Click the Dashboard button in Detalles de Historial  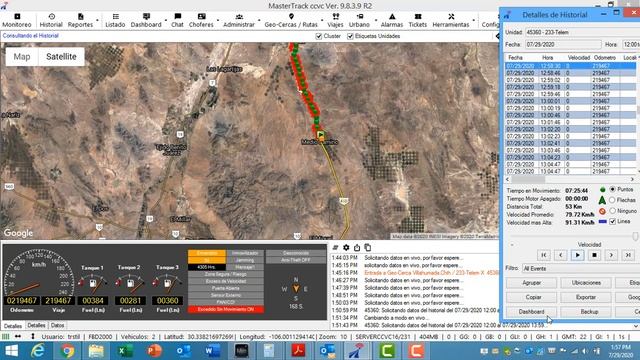coord(531,312)
